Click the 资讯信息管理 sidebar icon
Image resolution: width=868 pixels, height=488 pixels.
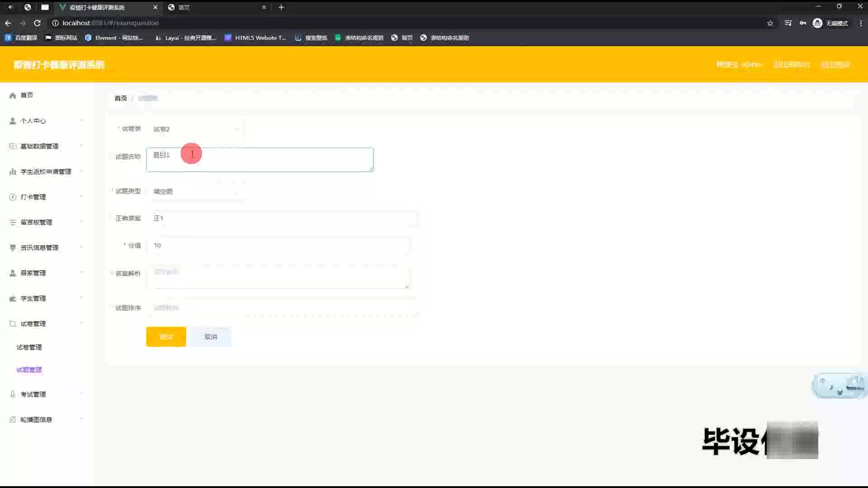13,248
